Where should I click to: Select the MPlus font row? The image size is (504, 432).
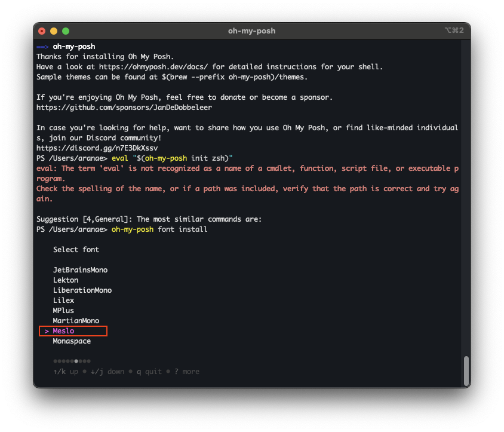point(63,311)
